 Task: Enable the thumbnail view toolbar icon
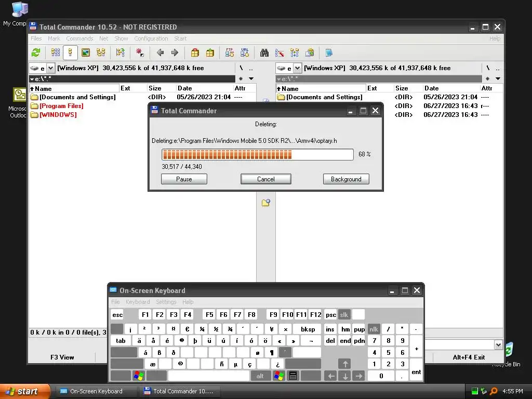pyautogui.click(x=86, y=52)
